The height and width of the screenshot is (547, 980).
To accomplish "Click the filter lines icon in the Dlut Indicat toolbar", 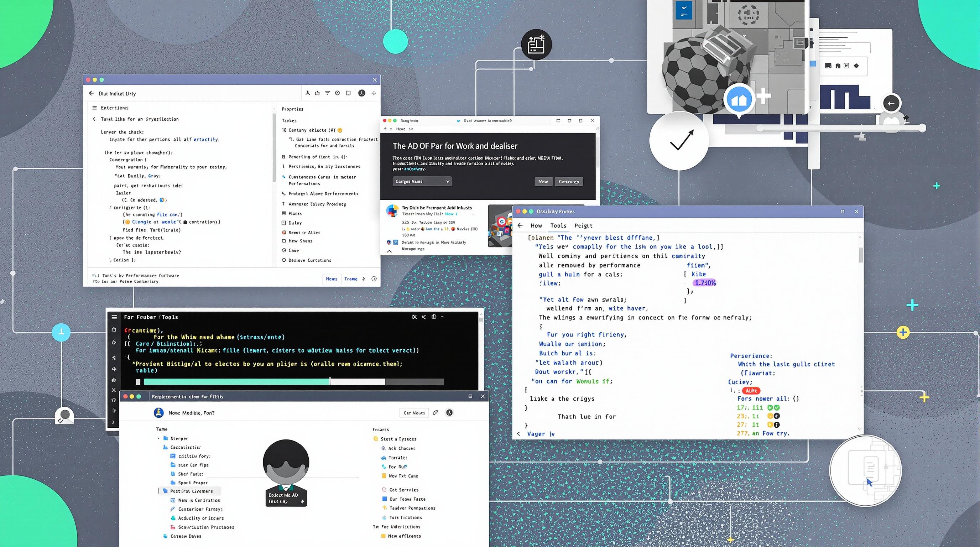I will coord(328,93).
